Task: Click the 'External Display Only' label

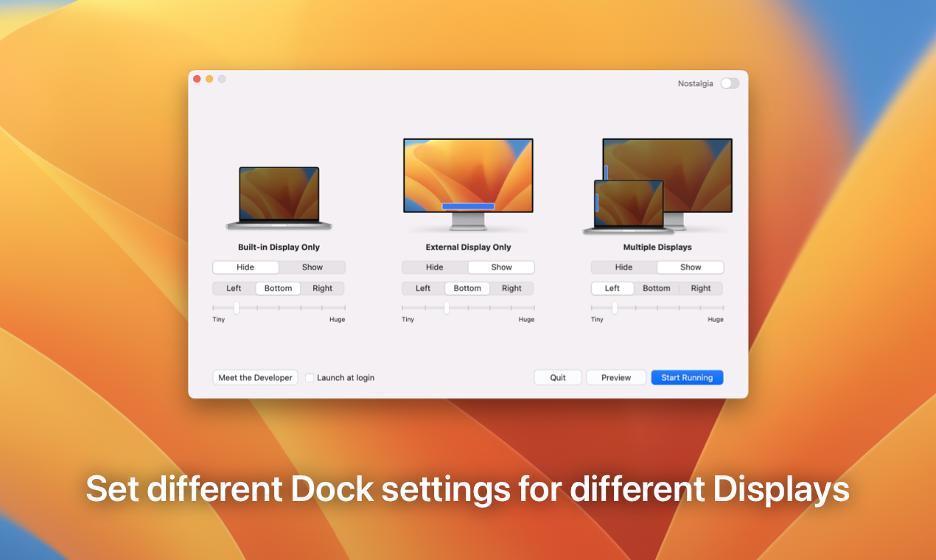Action: click(468, 248)
